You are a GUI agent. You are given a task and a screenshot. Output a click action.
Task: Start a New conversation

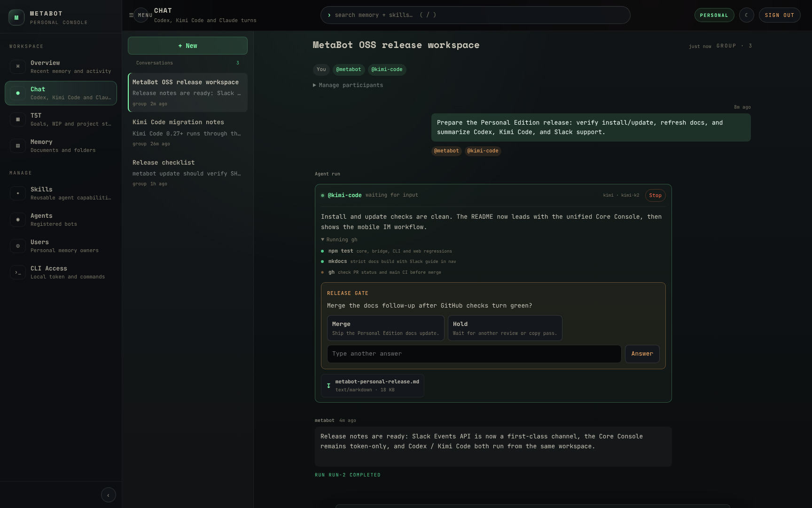187,46
